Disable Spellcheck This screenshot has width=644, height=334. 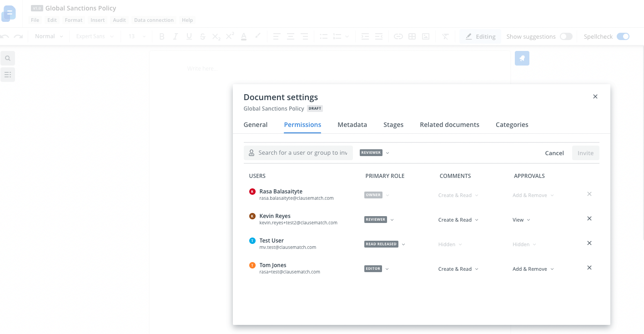[x=624, y=36]
